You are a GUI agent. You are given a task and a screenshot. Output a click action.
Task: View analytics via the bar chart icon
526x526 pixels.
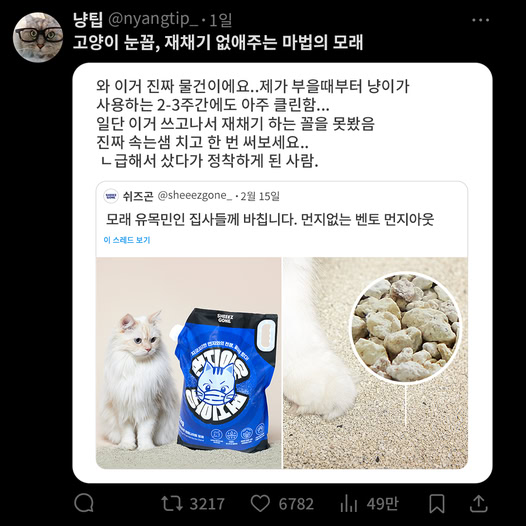[349, 504]
